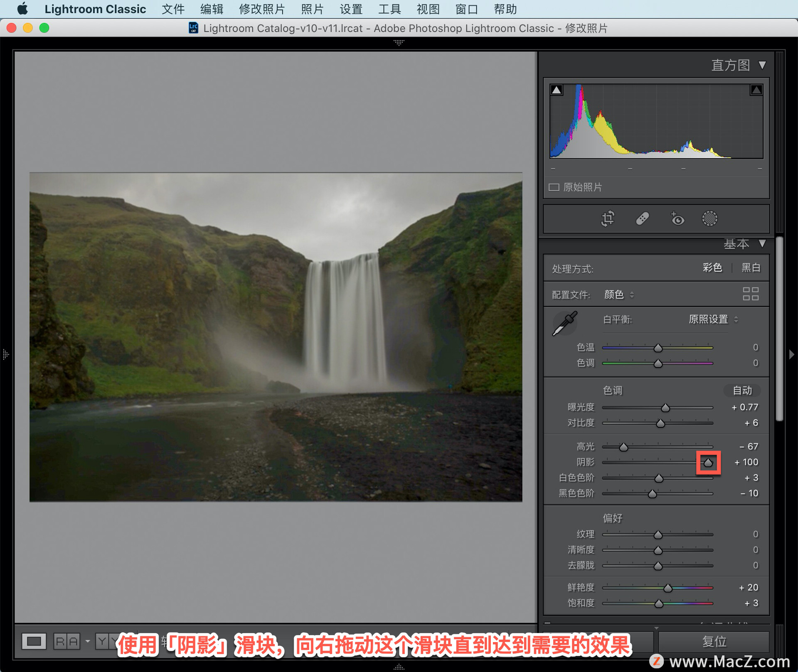This screenshot has width=798, height=672.
Task: Click the right panel collapse arrow
Action: (791, 354)
